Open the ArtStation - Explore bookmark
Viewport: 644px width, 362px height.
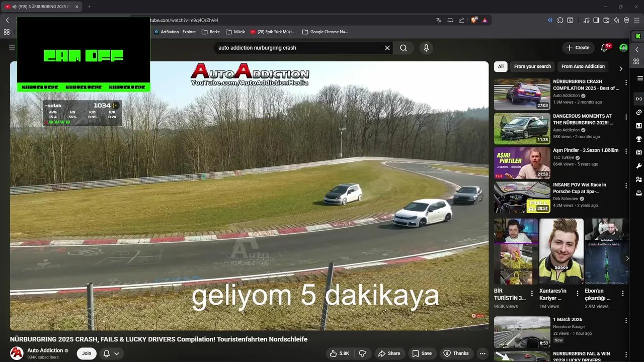(x=175, y=32)
